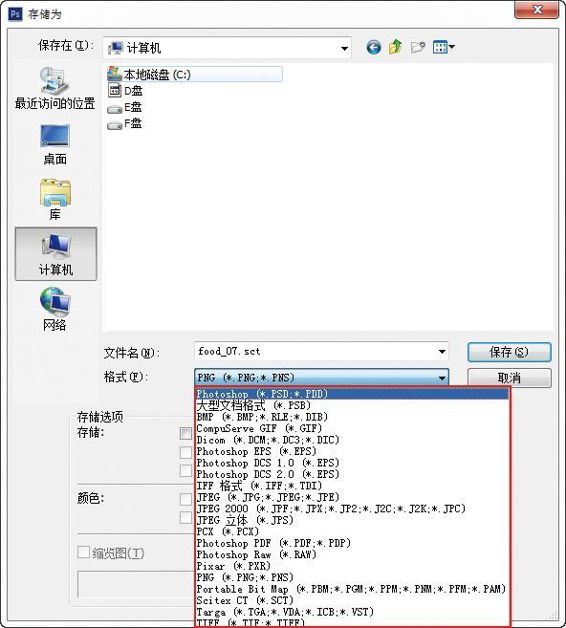Collapse the 格式 format dropdown
The image size is (566, 628).
[x=442, y=378]
